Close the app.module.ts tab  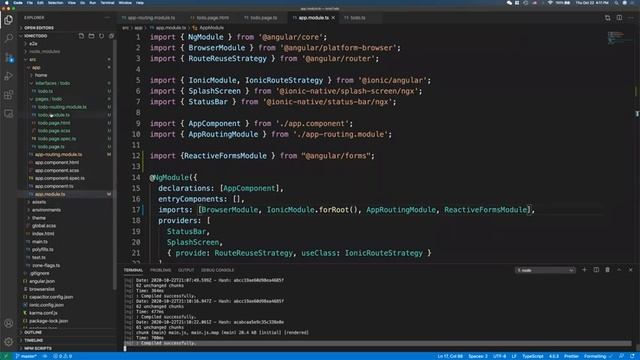pos(333,18)
